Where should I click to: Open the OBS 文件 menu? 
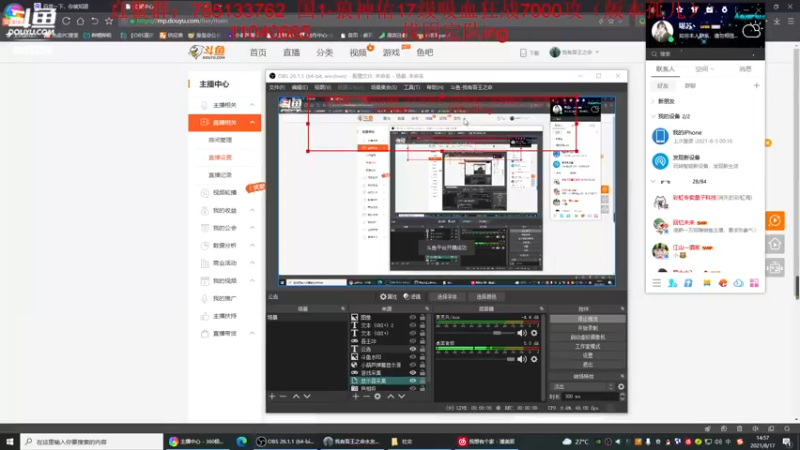click(x=277, y=87)
